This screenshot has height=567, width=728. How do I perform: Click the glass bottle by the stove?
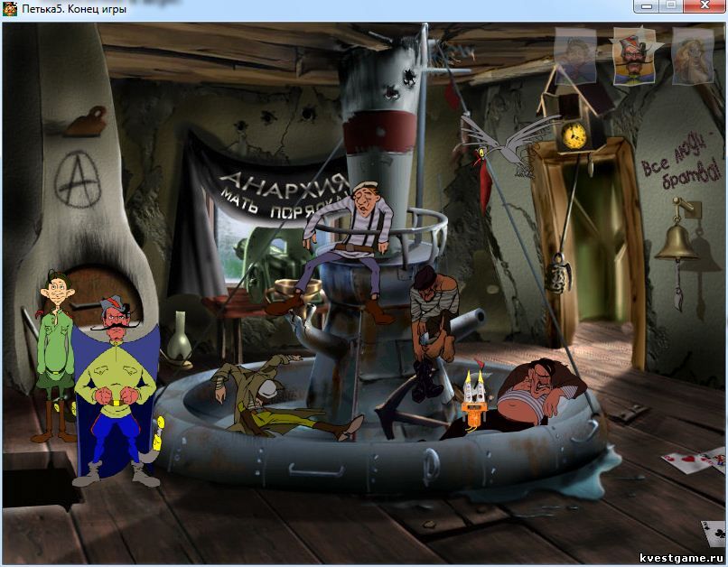[179, 337]
